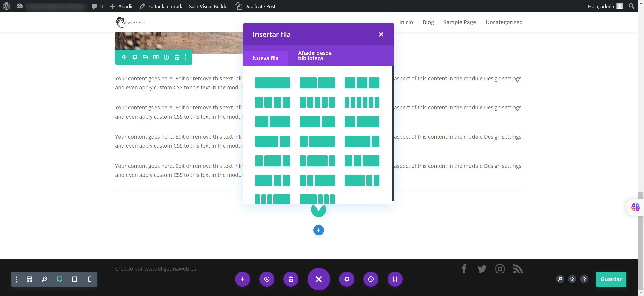The image size is (644, 296).
Task: Expand the row's three-dot more options
Action: 185,57
